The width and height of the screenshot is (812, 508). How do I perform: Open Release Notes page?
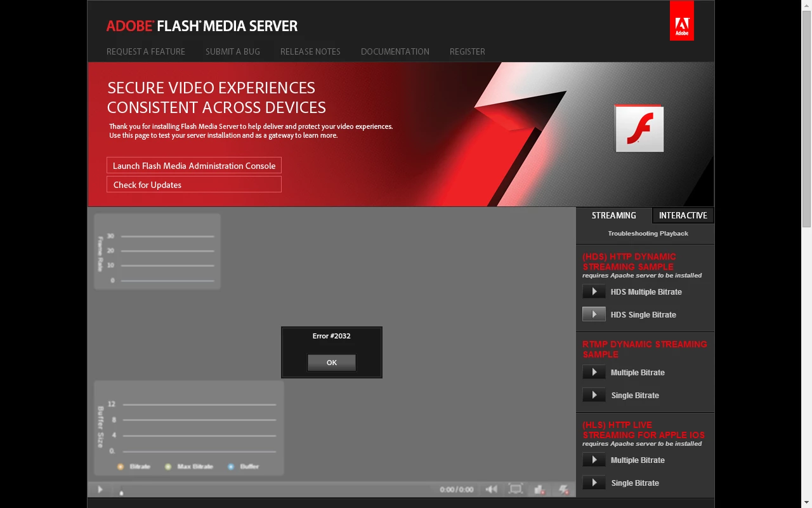coord(310,51)
